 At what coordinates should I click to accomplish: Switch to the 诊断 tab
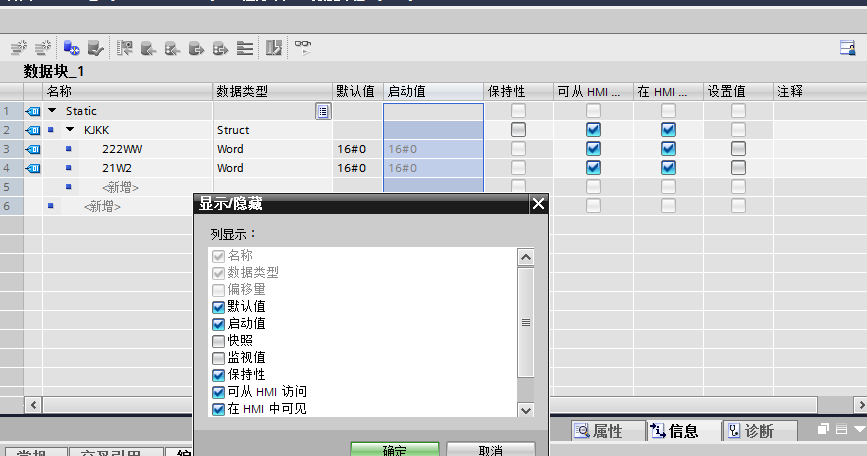coord(759,431)
